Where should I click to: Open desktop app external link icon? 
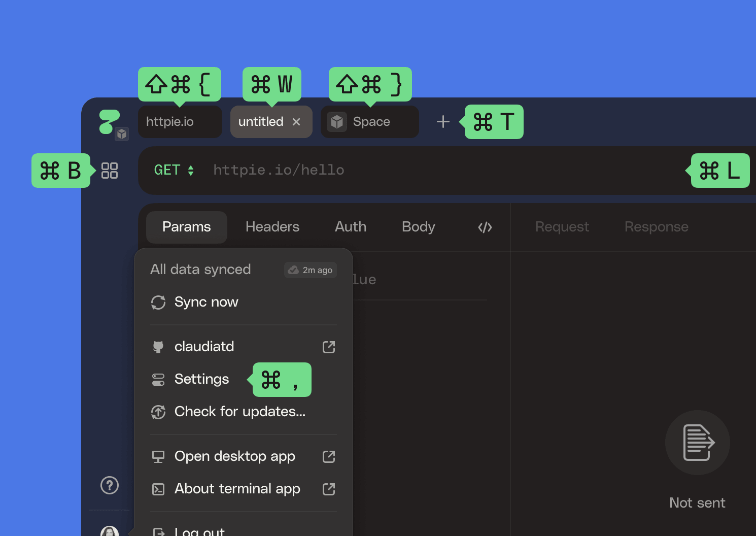pos(329,457)
